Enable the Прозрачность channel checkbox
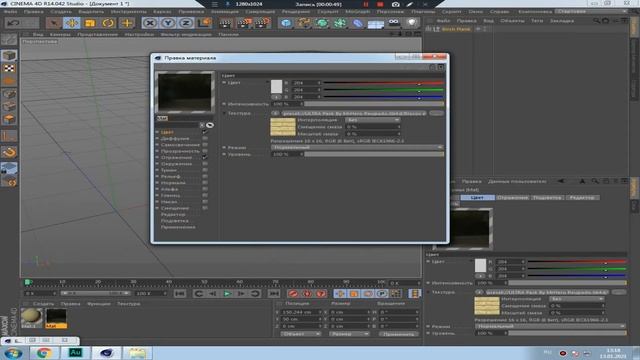640x360 pixels. click(205, 151)
